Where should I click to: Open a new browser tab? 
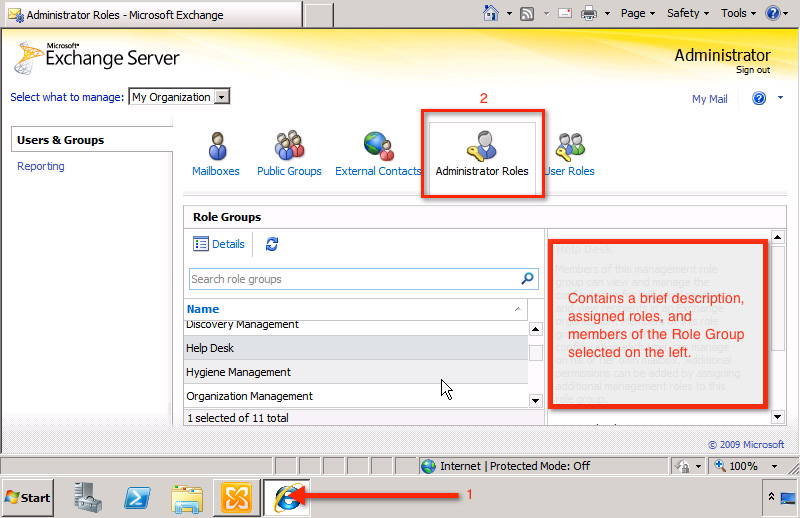pos(319,15)
